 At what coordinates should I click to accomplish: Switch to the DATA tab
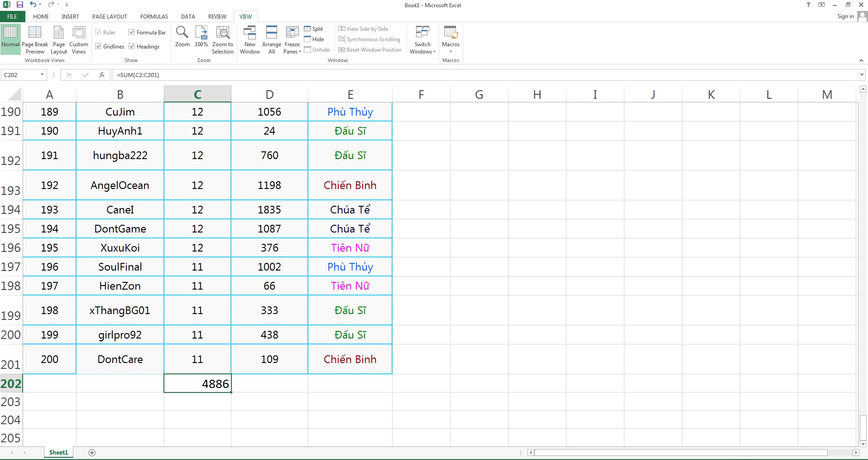tap(188, 17)
